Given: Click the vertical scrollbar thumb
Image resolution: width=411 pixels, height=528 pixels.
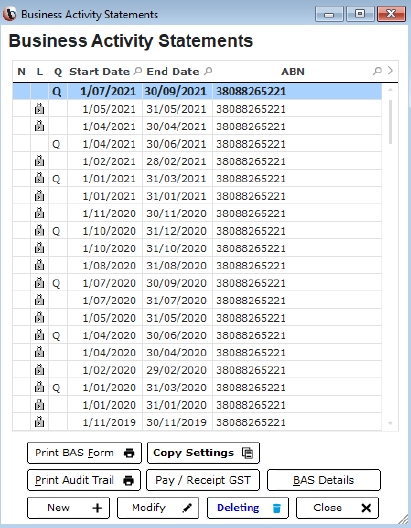Looking at the screenshot, I should tap(390, 122).
